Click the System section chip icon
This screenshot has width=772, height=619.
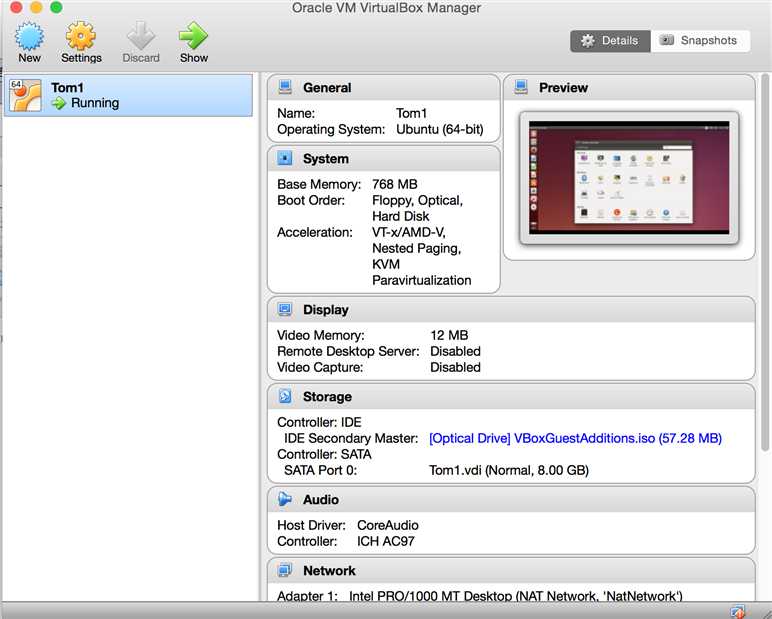point(285,158)
